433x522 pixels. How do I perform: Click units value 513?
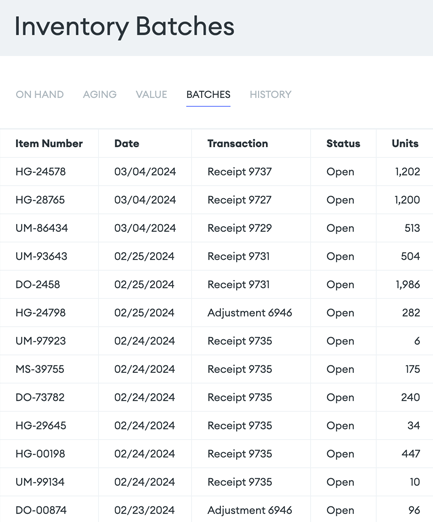pyautogui.click(x=412, y=228)
